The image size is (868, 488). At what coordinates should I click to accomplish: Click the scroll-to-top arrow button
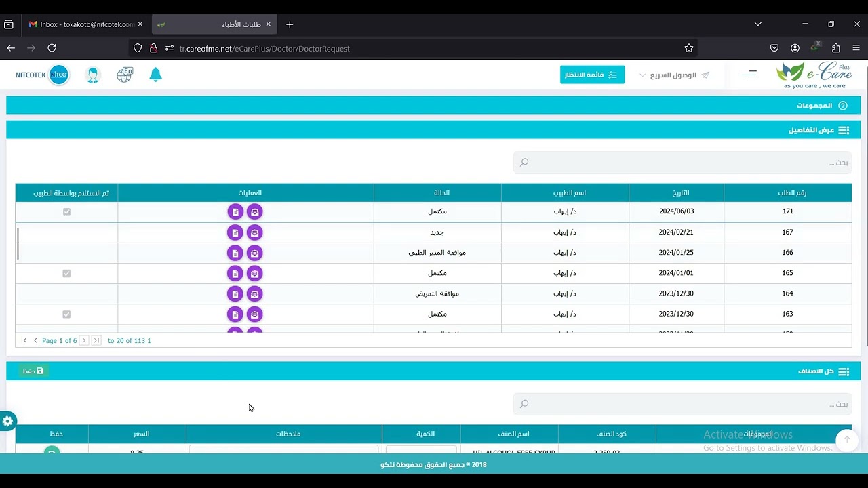(846, 440)
